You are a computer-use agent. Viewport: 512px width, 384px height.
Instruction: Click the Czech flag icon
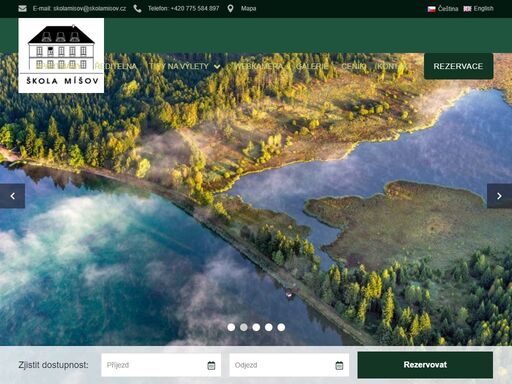pos(432,9)
